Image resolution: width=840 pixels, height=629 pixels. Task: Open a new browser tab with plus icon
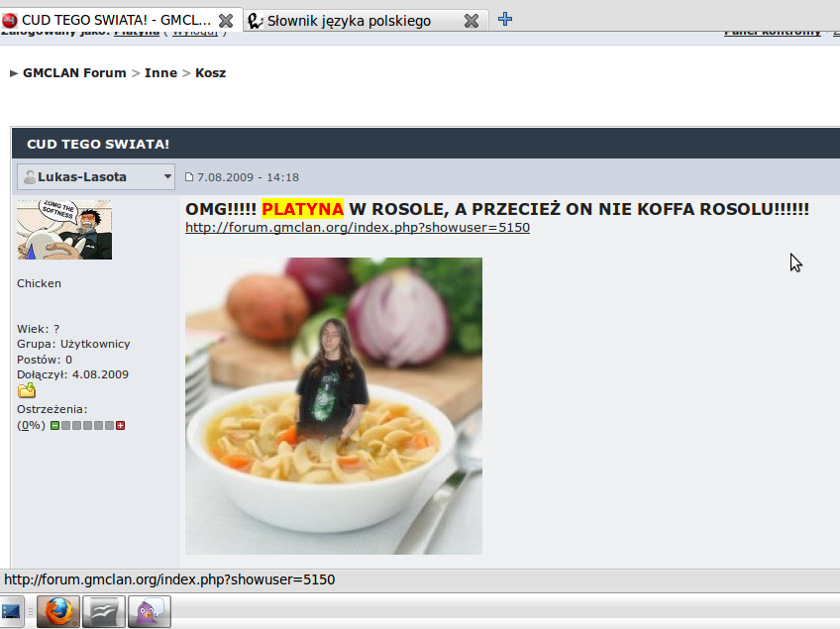(x=505, y=19)
